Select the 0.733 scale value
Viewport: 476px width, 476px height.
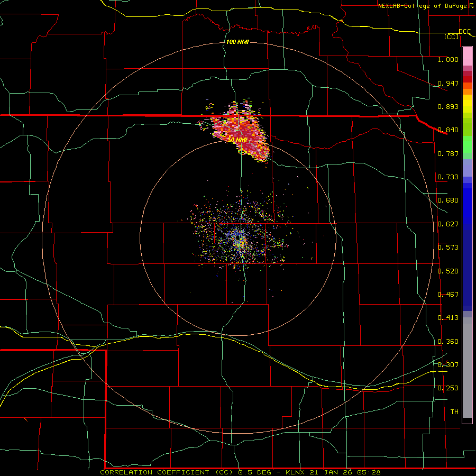tap(448, 177)
